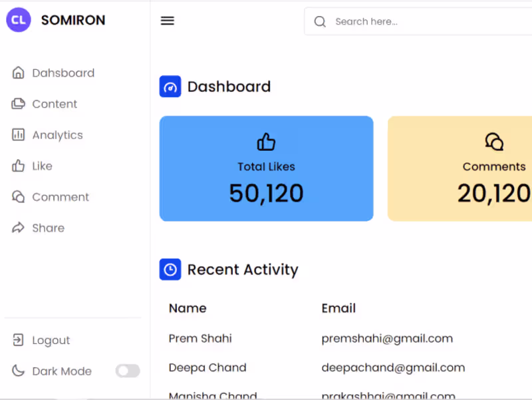The height and width of the screenshot is (400, 532).
Task: Click the chat icon in Comments card
Action: (x=494, y=142)
